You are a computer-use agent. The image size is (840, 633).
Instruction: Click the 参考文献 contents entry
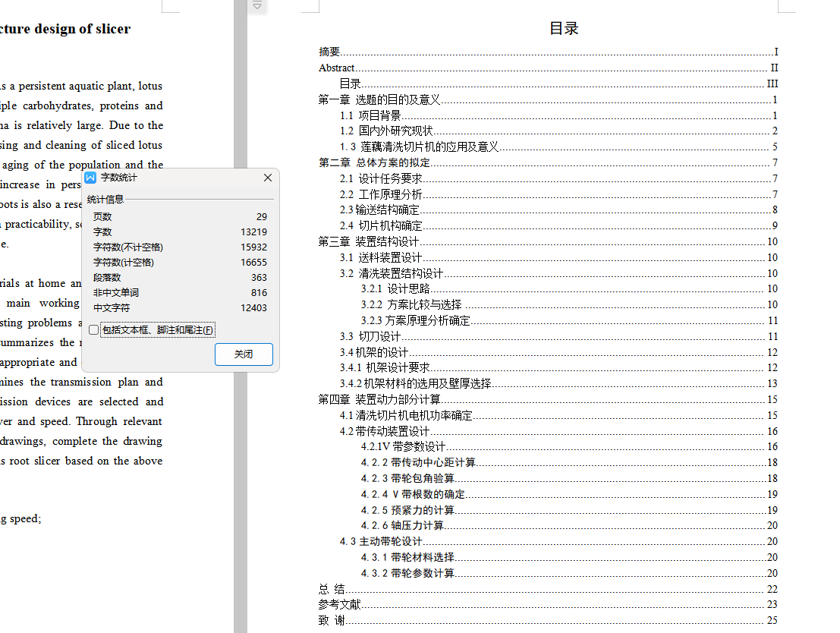point(548,605)
